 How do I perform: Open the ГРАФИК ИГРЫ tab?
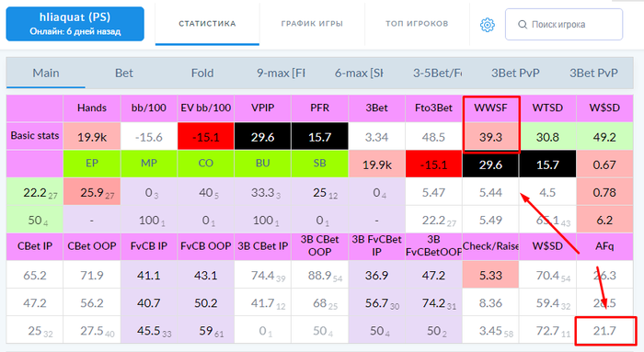pos(312,24)
